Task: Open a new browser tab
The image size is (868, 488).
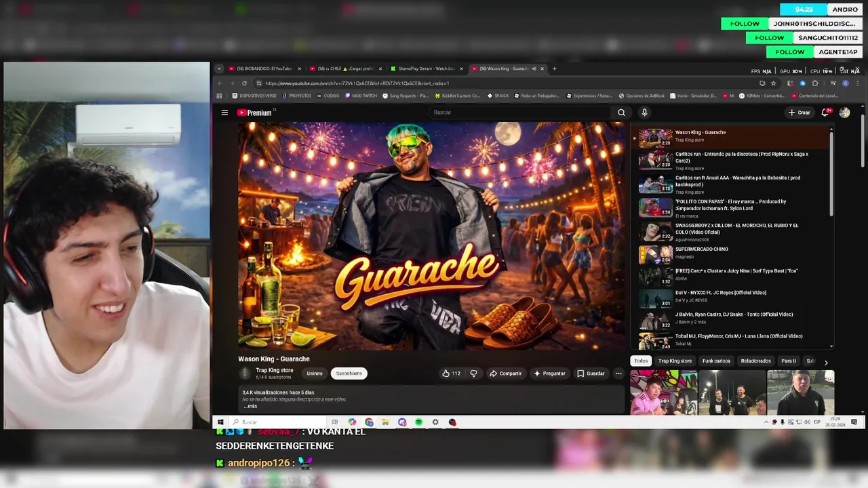Action: [x=554, y=68]
